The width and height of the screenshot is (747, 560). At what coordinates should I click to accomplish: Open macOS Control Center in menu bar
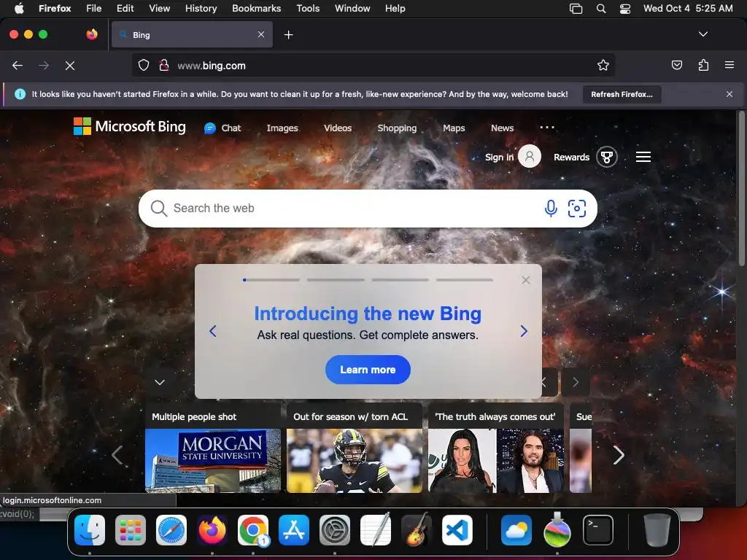coord(624,9)
